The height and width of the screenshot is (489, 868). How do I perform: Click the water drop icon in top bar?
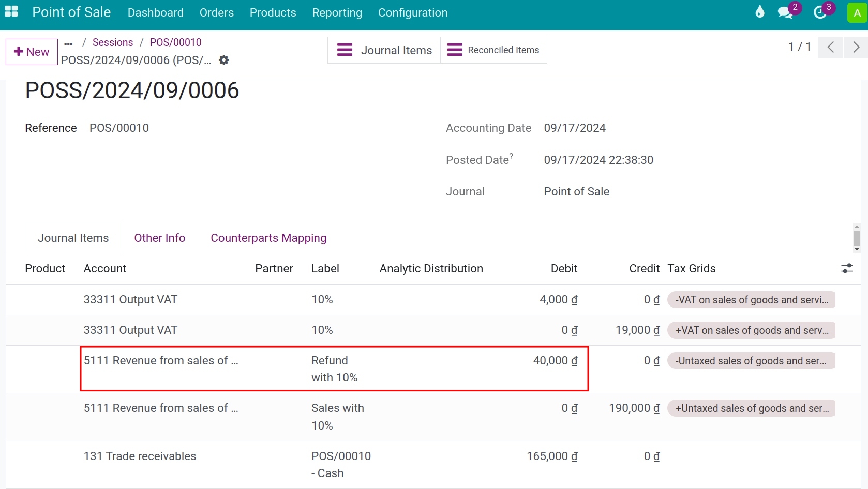tap(759, 12)
